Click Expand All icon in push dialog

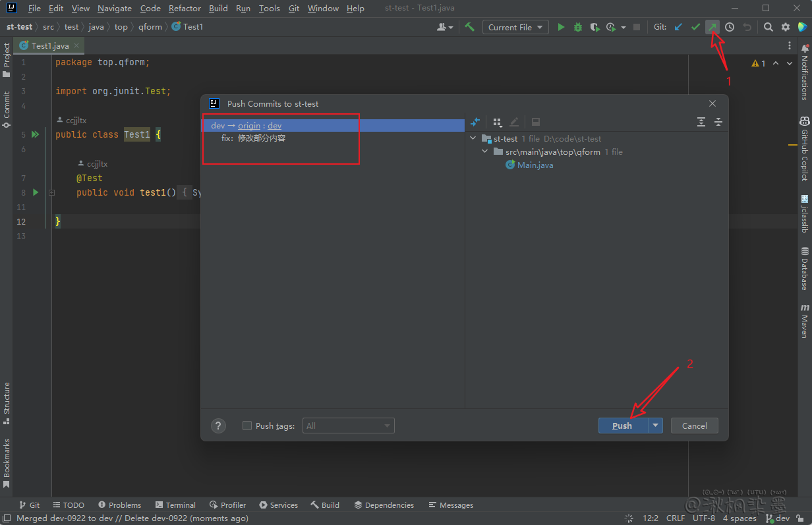point(701,122)
